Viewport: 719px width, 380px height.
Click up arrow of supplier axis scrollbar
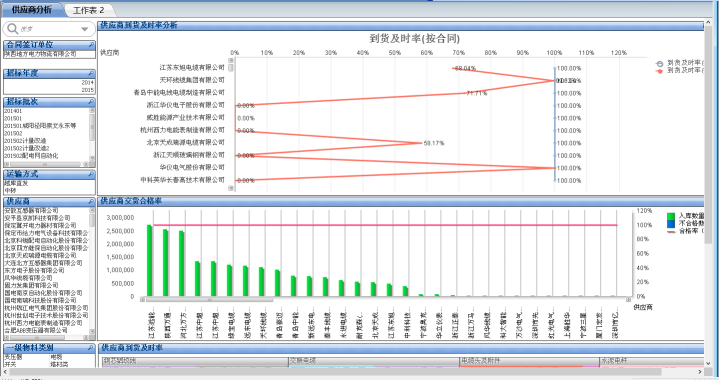click(231, 60)
